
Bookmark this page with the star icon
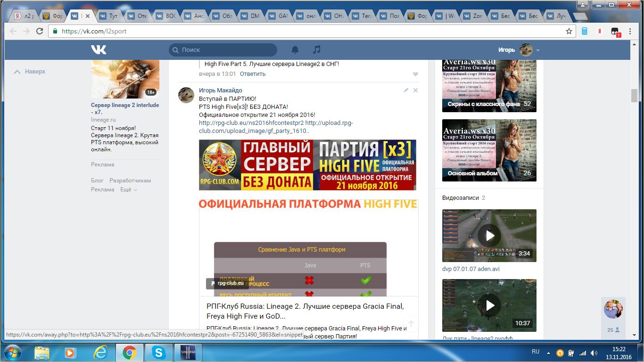tap(569, 32)
